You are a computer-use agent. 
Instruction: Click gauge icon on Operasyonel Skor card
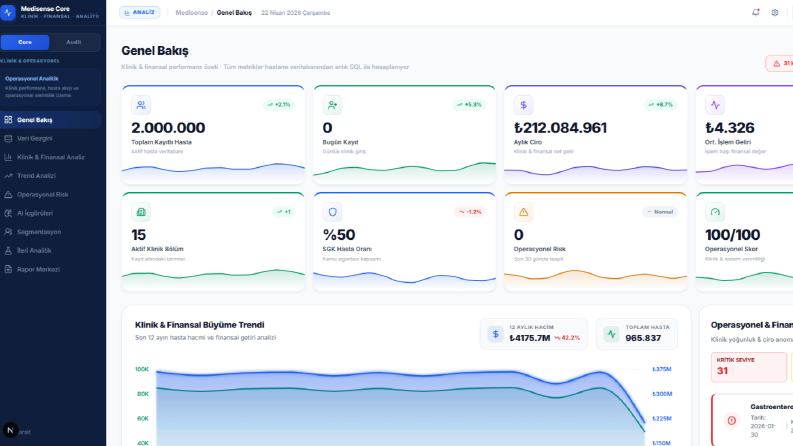click(x=715, y=212)
